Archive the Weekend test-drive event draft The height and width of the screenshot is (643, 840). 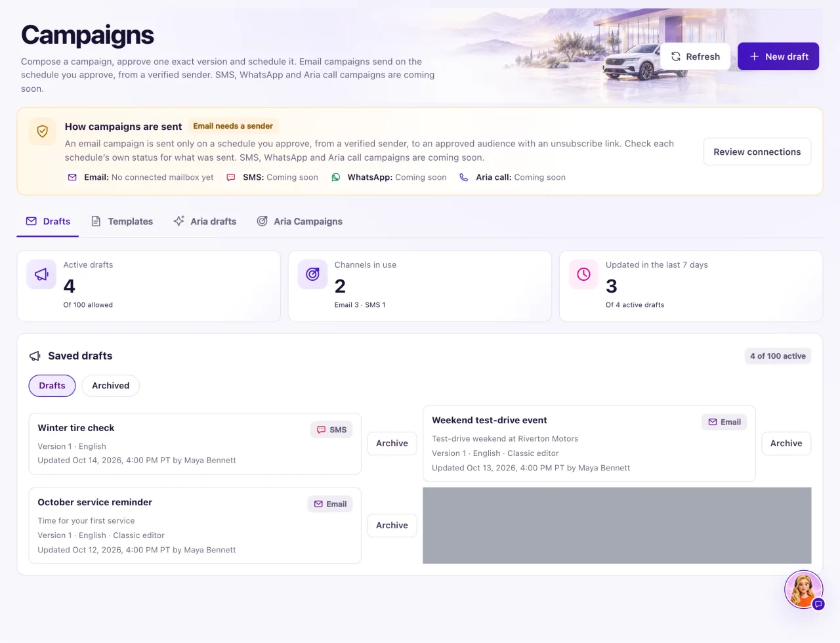(786, 444)
